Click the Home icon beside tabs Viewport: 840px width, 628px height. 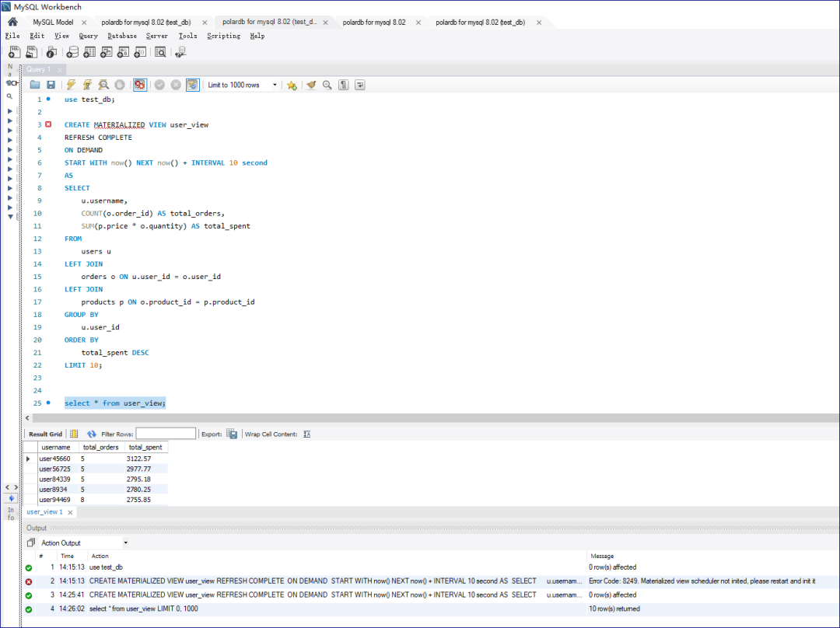point(11,23)
